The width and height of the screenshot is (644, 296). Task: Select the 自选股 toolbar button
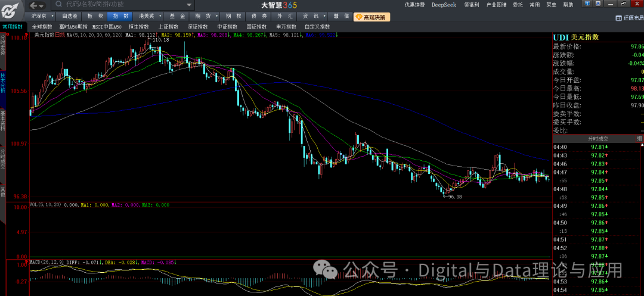(x=69, y=17)
